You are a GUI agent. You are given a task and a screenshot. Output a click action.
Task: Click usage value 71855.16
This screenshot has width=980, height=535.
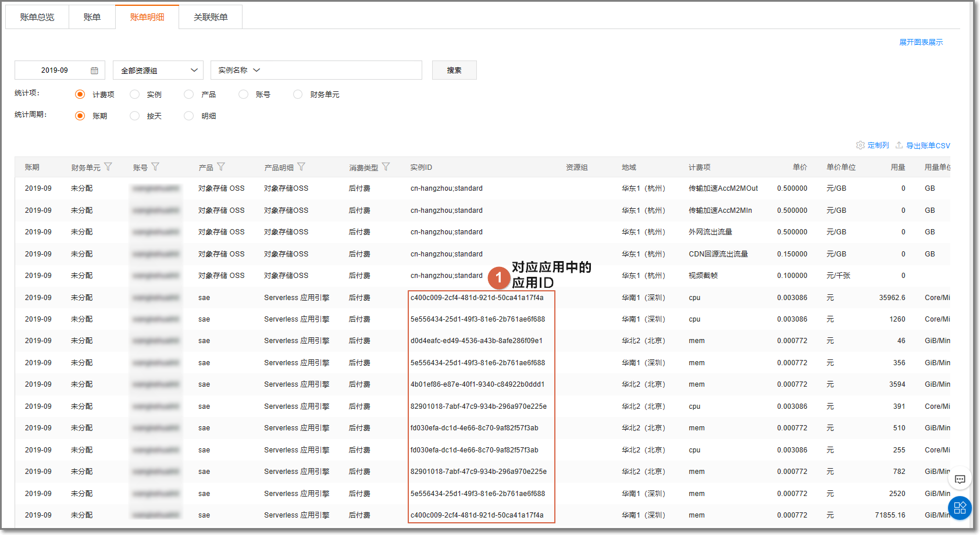point(890,515)
